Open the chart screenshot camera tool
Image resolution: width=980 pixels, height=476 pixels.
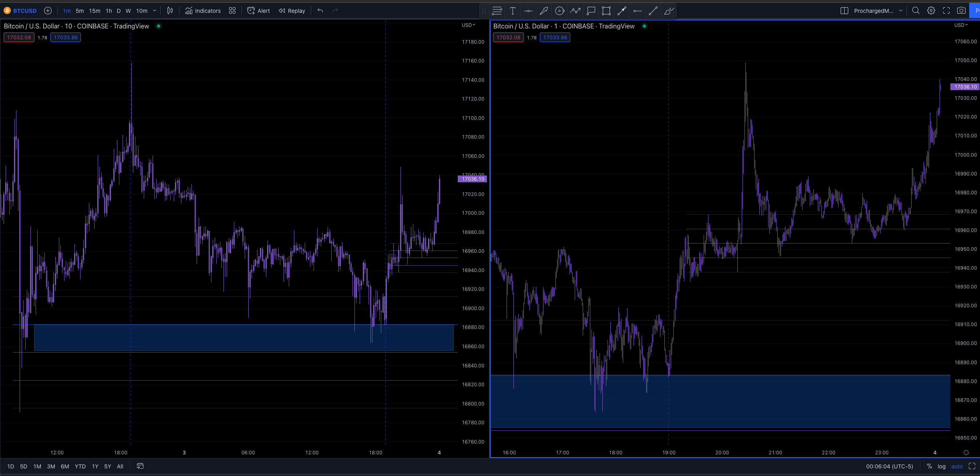tap(961, 10)
